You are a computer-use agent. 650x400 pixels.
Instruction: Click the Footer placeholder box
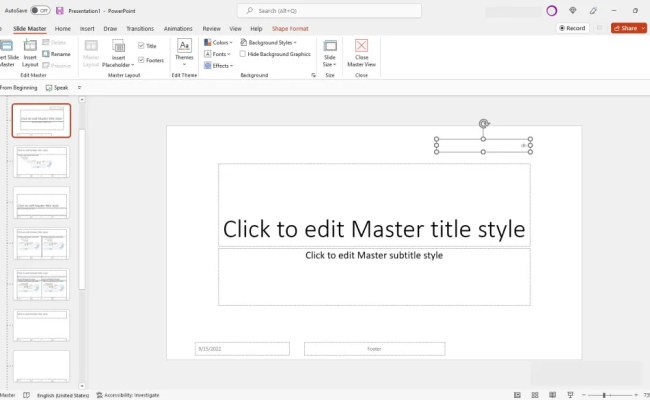click(x=374, y=349)
